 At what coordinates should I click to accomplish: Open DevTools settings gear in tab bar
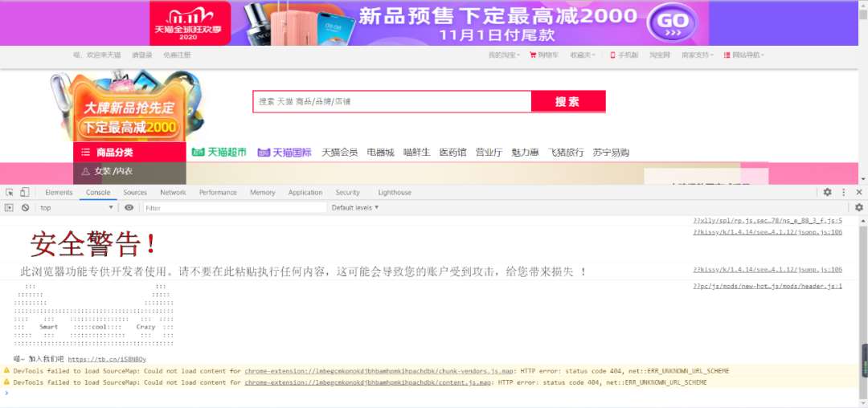pos(827,193)
